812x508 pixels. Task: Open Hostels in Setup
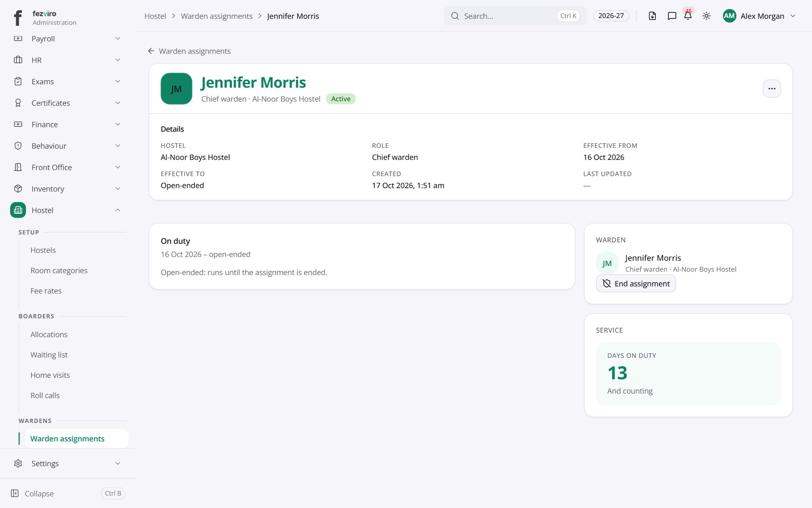[43, 250]
